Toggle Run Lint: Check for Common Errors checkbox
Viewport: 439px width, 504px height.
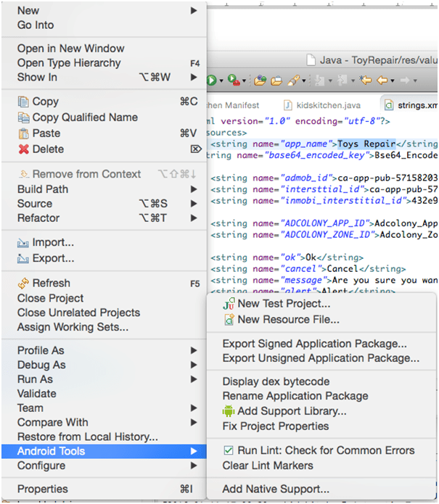click(228, 450)
